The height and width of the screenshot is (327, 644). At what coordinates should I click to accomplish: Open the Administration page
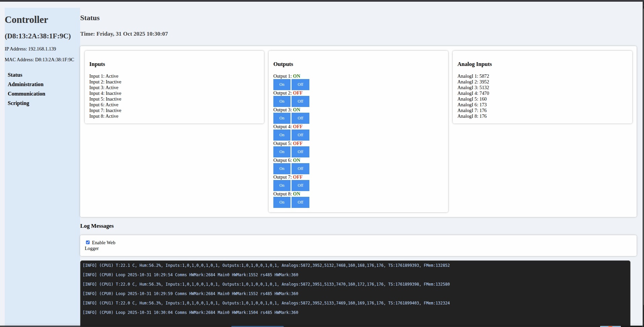pos(25,84)
